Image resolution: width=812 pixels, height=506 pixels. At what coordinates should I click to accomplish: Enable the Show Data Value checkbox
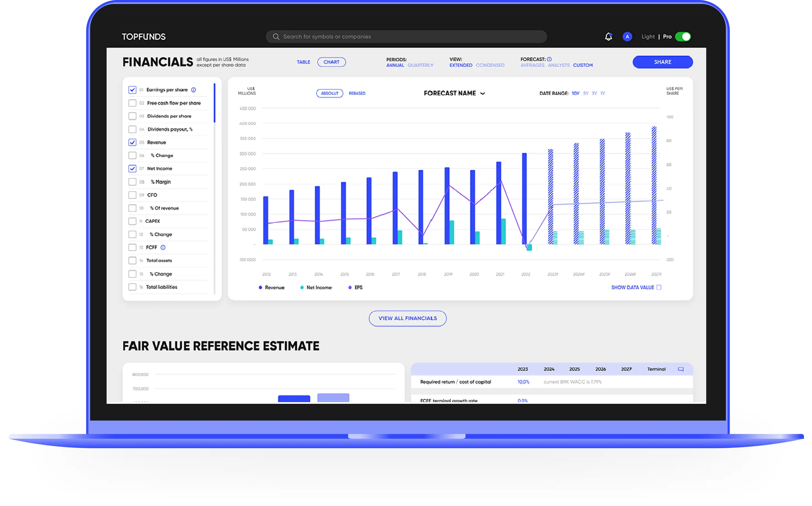click(658, 287)
